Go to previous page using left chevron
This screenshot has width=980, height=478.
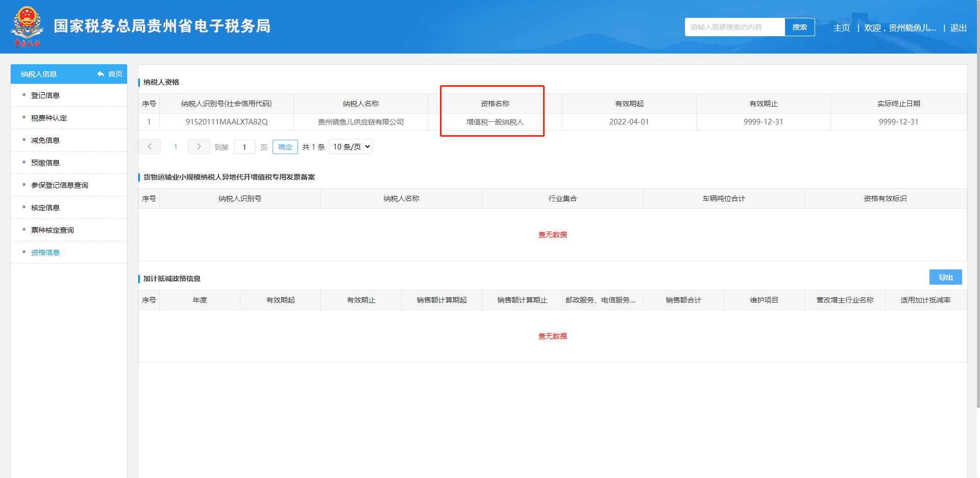pos(150,147)
